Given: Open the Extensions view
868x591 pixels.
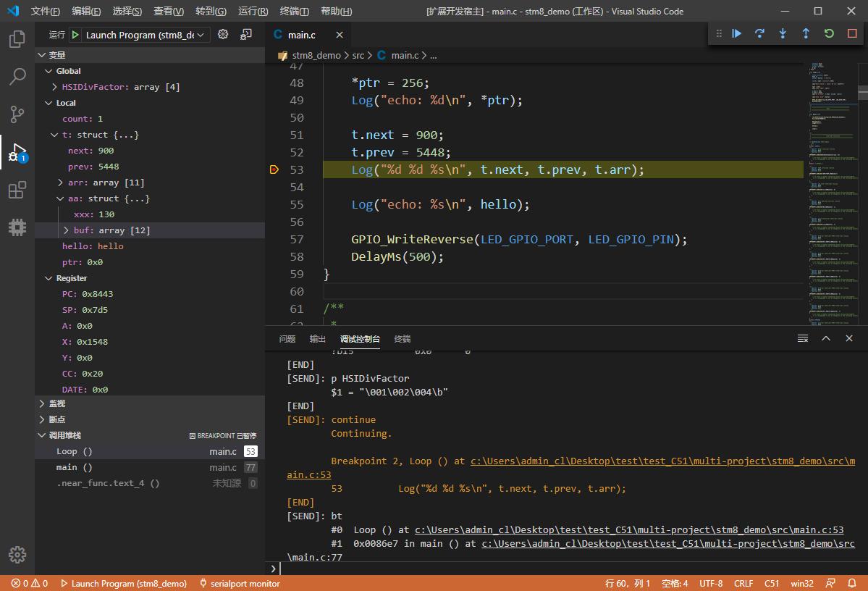Looking at the screenshot, I should click(17, 190).
